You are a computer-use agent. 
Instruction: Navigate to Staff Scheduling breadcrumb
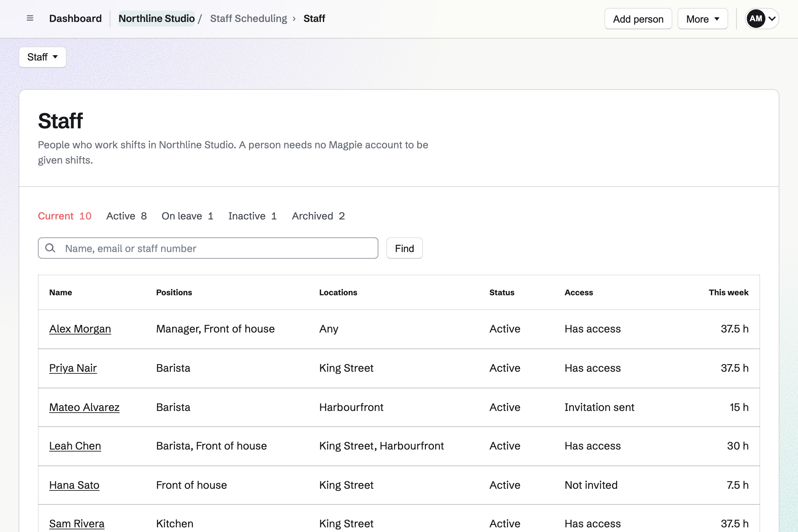[x=248, y=18]
